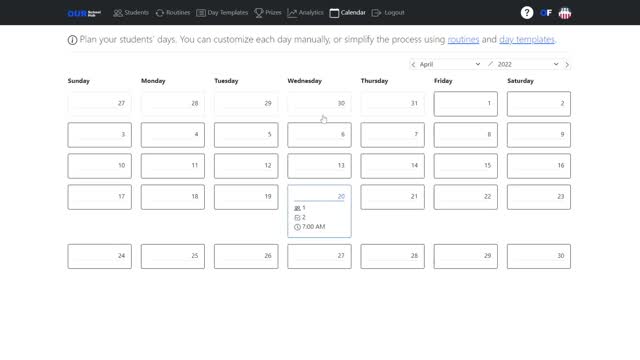640x360 pixels.
Task: Select Saturday April 2 cell
Action: coord(539,104)
